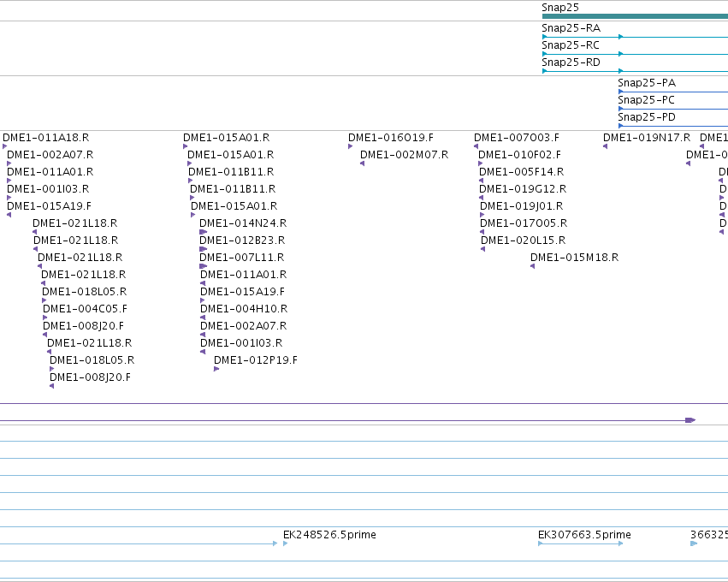The width and height of the screenshot is (728, 582).
Task: Select the teal Snap25 gene bar
Action: (x=635, y=16)
